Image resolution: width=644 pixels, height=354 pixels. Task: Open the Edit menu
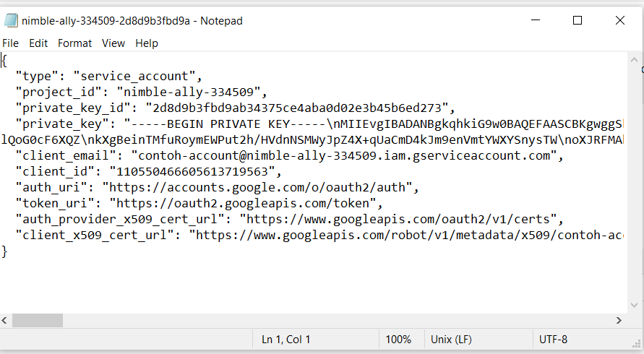[x=38, y=43]
